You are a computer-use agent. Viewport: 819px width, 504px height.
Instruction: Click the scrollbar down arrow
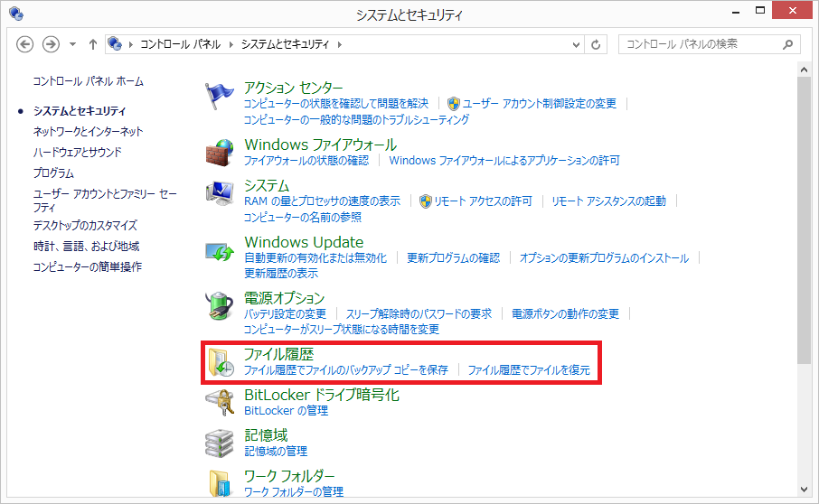coord(805,490)
